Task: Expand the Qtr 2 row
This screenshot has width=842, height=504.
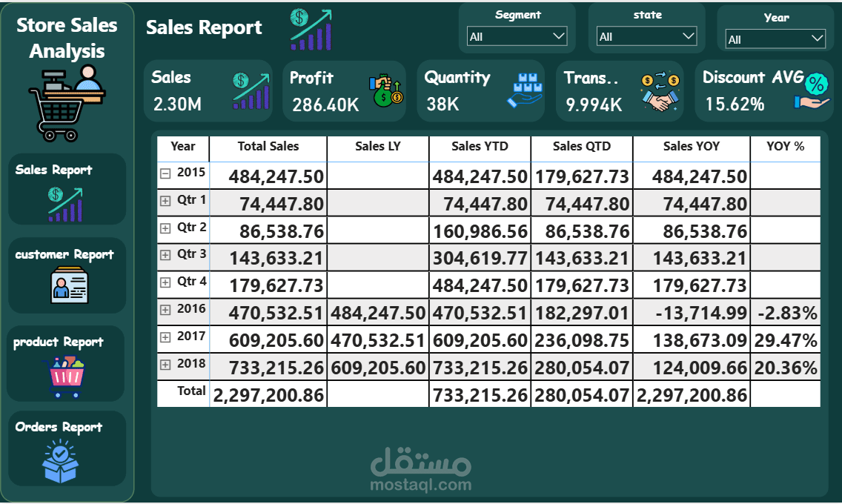Action: [165, 228]
